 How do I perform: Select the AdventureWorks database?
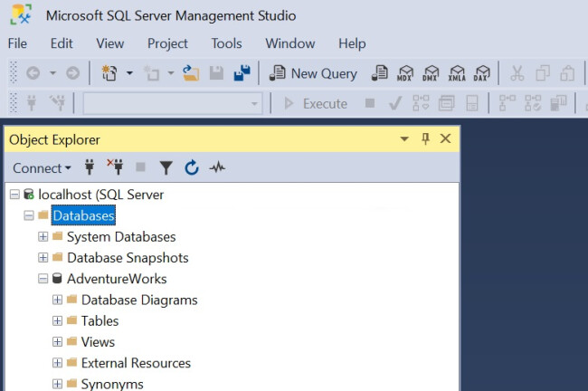pyautogui.click(x=117, y=279)
